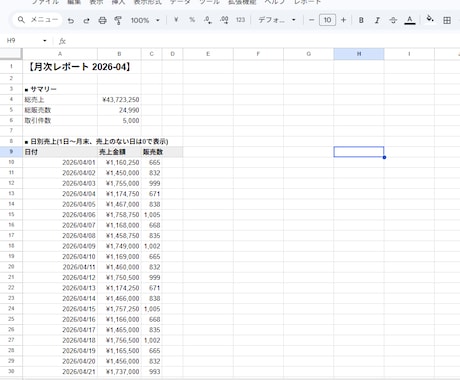This screenshot has width=460, height=380.
Task: Open the 挿入 menu
Action: tap(118, 2)
